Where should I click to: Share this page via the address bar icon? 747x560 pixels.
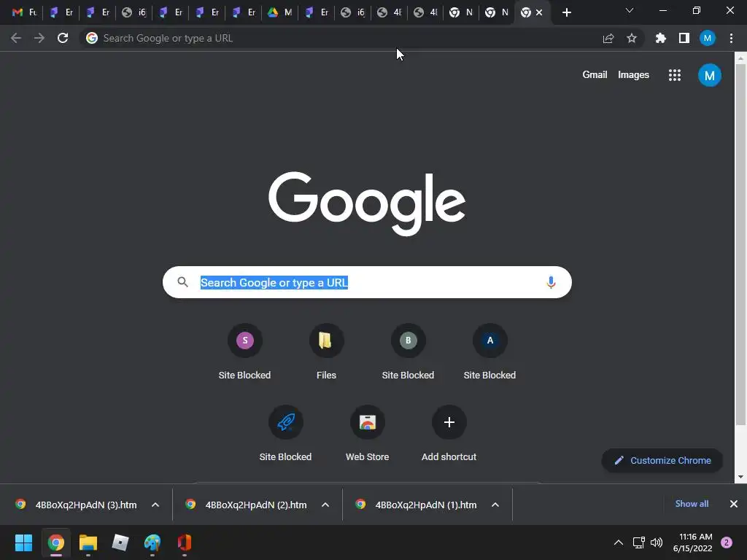tap(608, 38)
